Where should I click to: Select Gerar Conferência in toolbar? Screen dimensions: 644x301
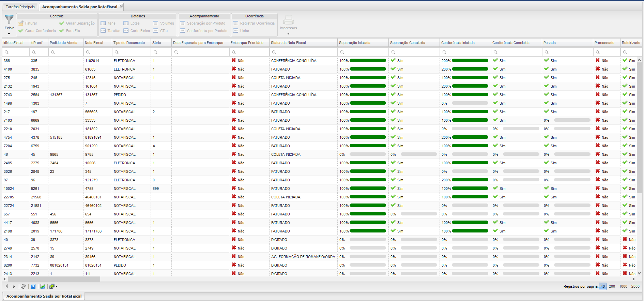(x=37, y=31)
